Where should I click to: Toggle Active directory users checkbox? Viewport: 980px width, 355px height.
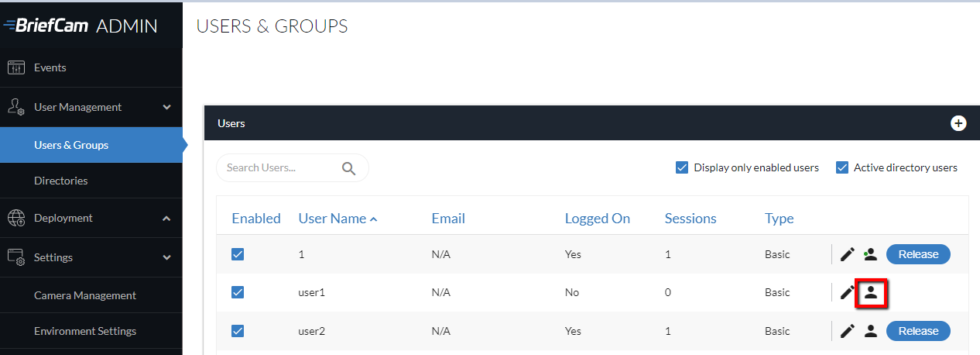click(x=842, y=167)
